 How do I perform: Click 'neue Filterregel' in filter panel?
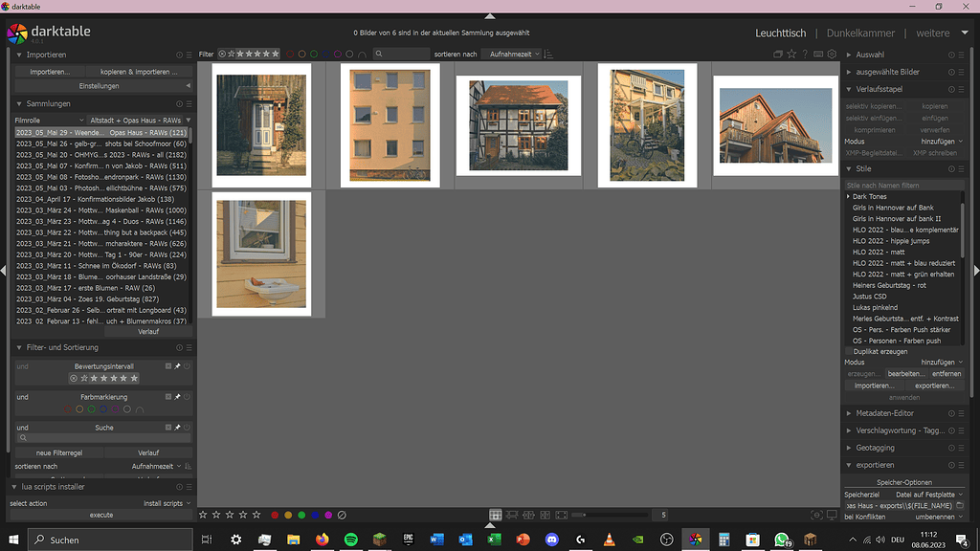click(60, 452)
